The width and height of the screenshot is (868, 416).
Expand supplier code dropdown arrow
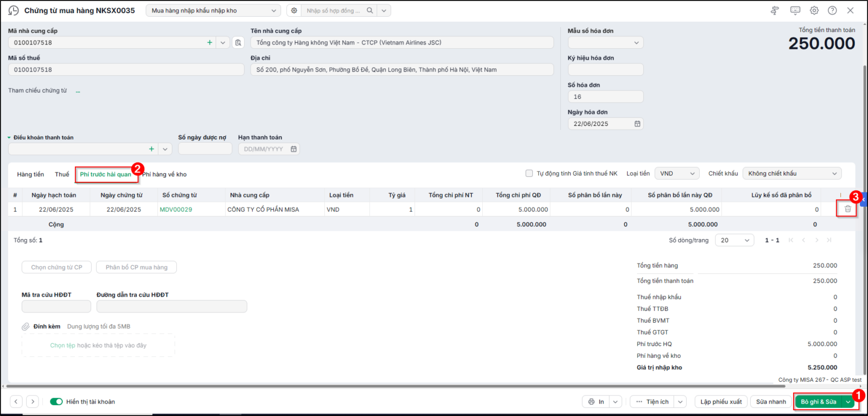point(223,42)
